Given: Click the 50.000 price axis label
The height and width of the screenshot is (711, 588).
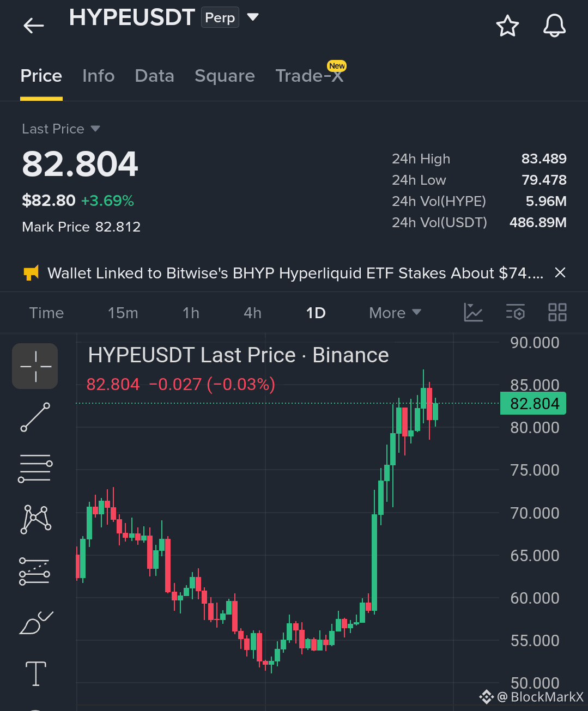Looking at the screenshot, I should point(535,683).
